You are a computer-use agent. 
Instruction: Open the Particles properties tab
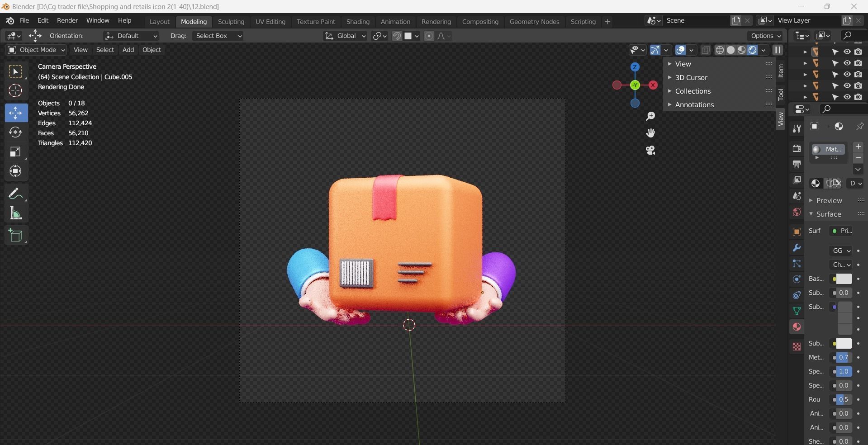(797, 264)
